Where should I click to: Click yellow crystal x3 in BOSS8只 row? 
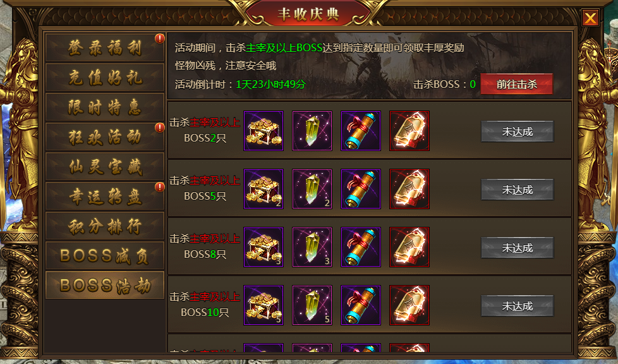312,247
